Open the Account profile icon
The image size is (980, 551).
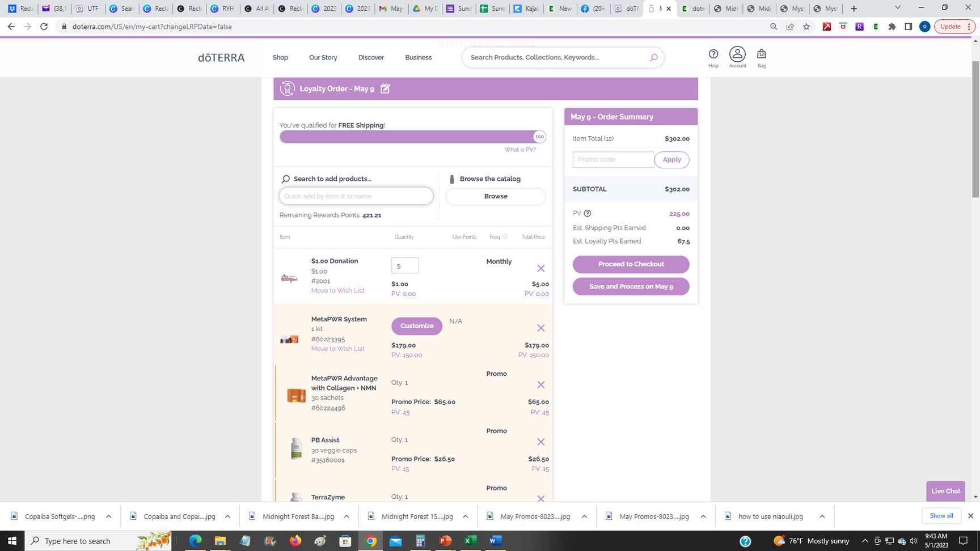[x=737, y=54]
